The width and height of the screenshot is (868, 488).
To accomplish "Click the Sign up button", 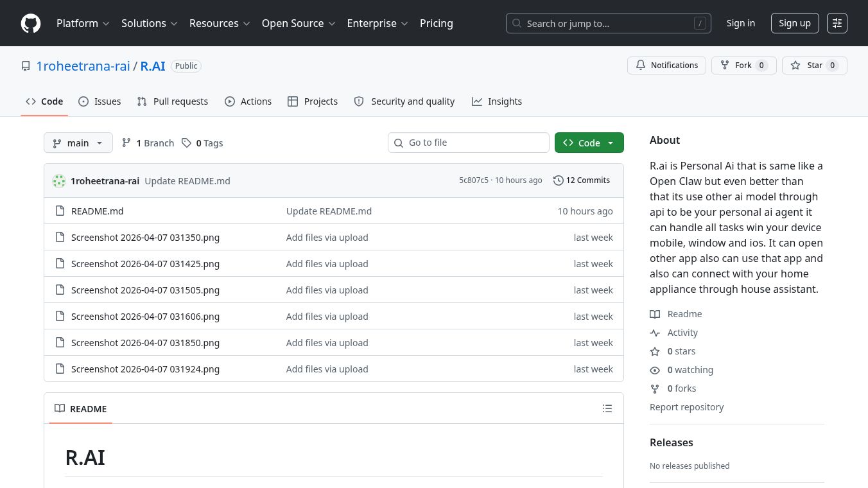I will (794, 23).
